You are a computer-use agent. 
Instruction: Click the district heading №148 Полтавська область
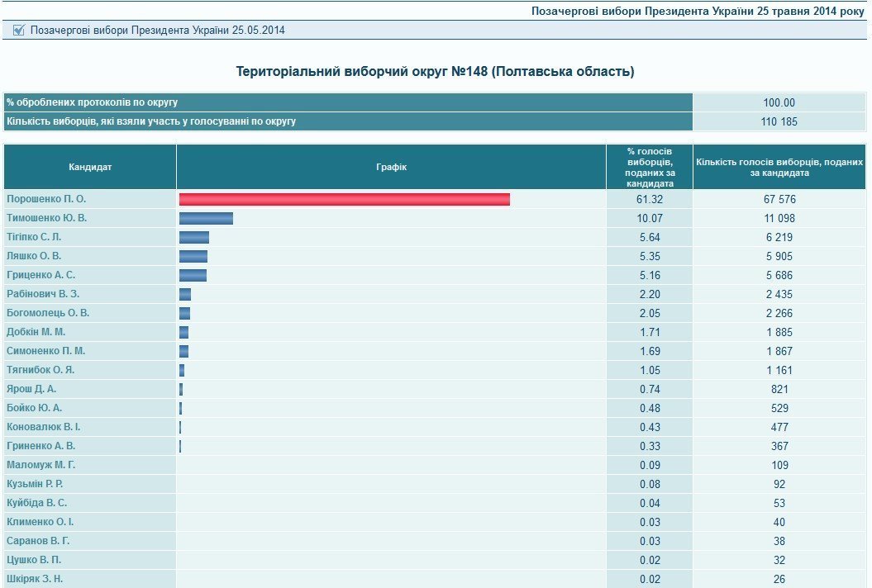pyautogui.click(x=435, y=72)
